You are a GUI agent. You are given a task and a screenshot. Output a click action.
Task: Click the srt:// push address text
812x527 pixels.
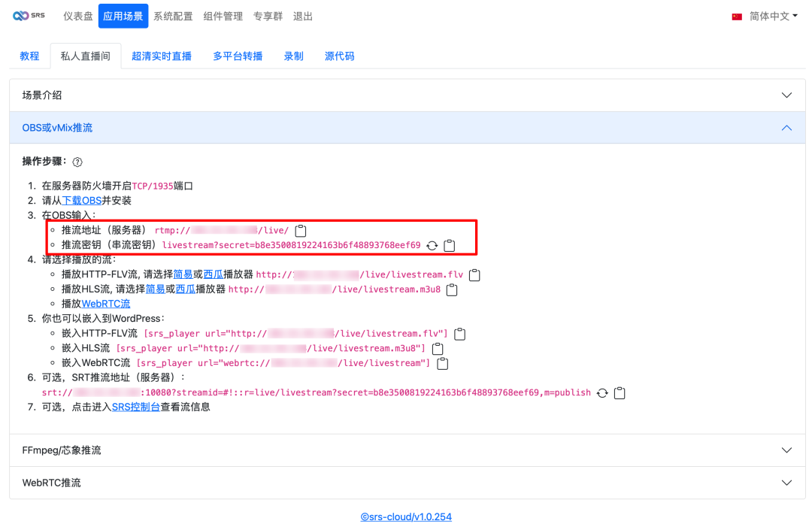click(316, 392)
